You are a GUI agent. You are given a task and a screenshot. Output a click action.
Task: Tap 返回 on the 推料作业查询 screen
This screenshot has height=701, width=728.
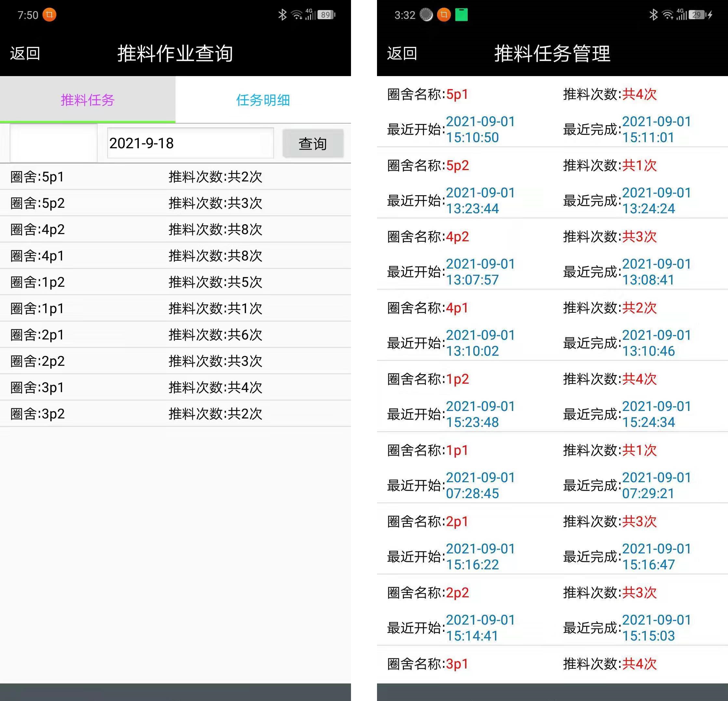(x=24, y=53)
